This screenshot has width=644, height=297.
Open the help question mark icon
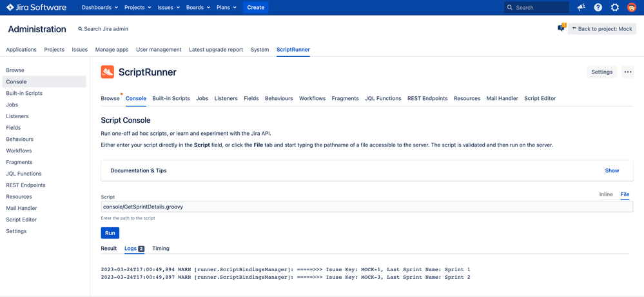pos(598,7)
